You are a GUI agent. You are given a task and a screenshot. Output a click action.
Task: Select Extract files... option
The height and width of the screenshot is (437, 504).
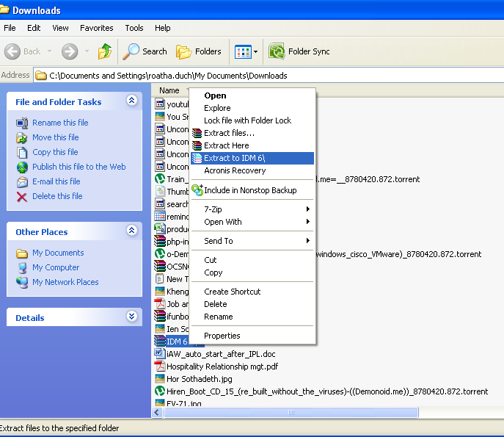click(252, 133)
